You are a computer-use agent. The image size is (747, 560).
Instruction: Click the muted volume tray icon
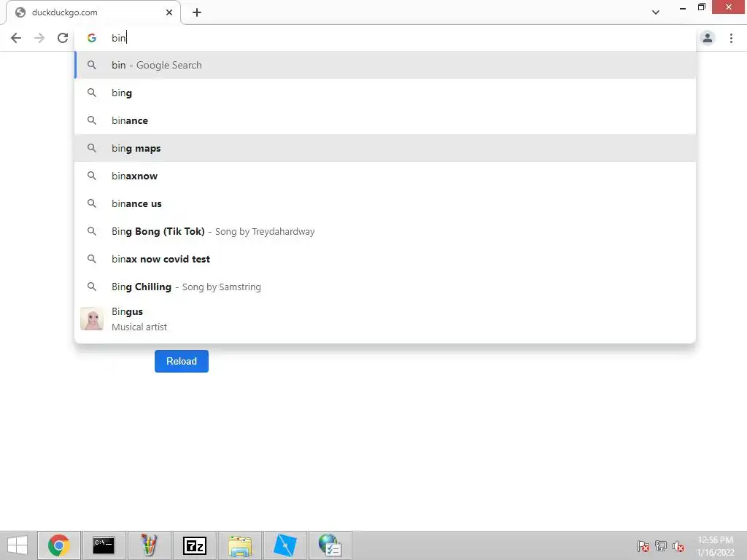[x=678, y=546]
